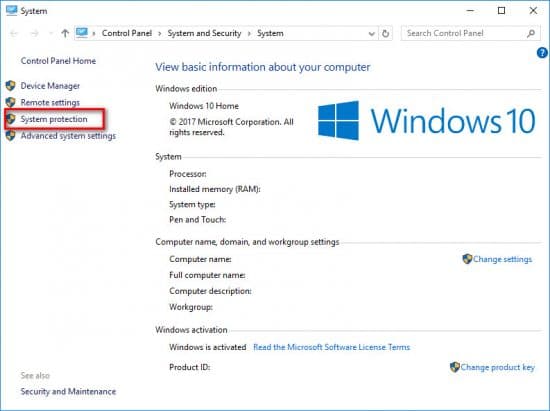The width and height of the screenshot is (550, 411).
Task: Click the 'Computer name:' label
Action: click(200, 259)
